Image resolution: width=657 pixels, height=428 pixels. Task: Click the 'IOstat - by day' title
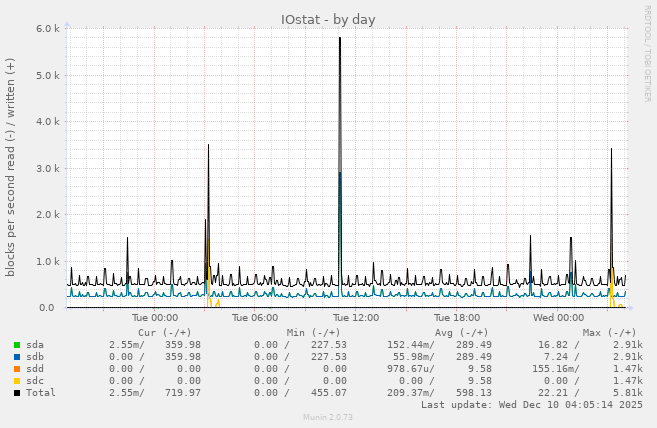tap(328, 20)
